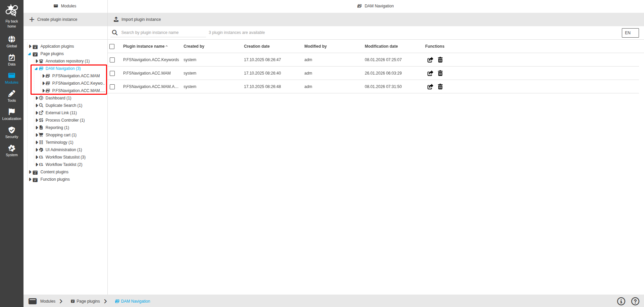Expand the Content plugins tree node

tap(30, 172)
